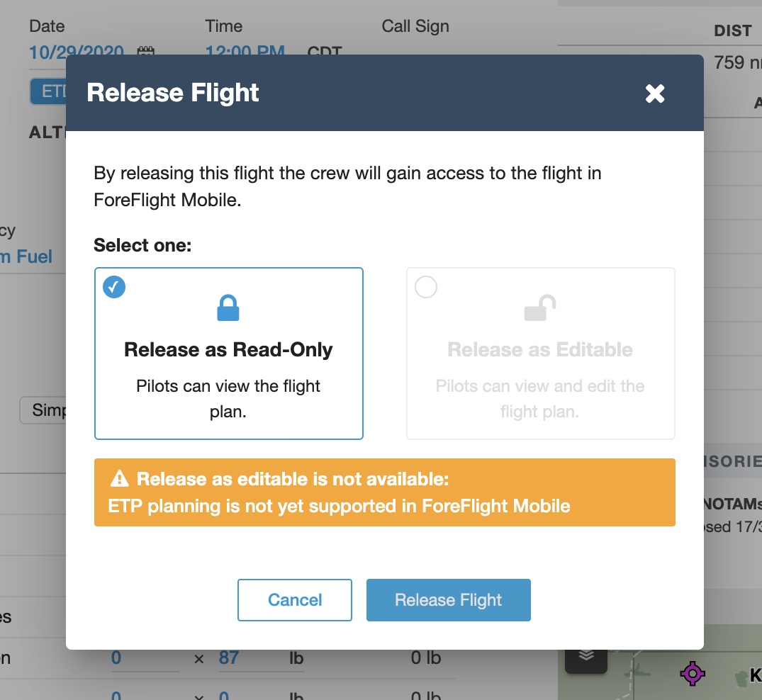This screenshot has width=762, height=700.
Task: Click the grey unlocked padlock icon
Action: [539, 308]
